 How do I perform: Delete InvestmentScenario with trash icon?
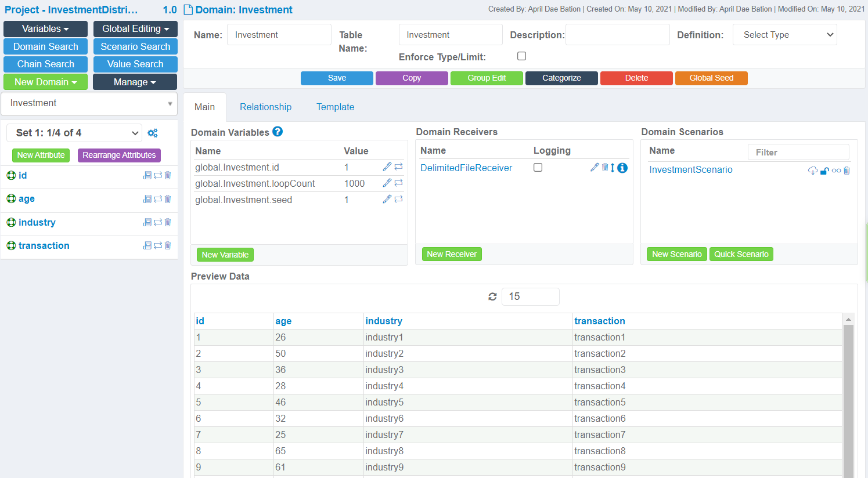click(x=847, y=171)
